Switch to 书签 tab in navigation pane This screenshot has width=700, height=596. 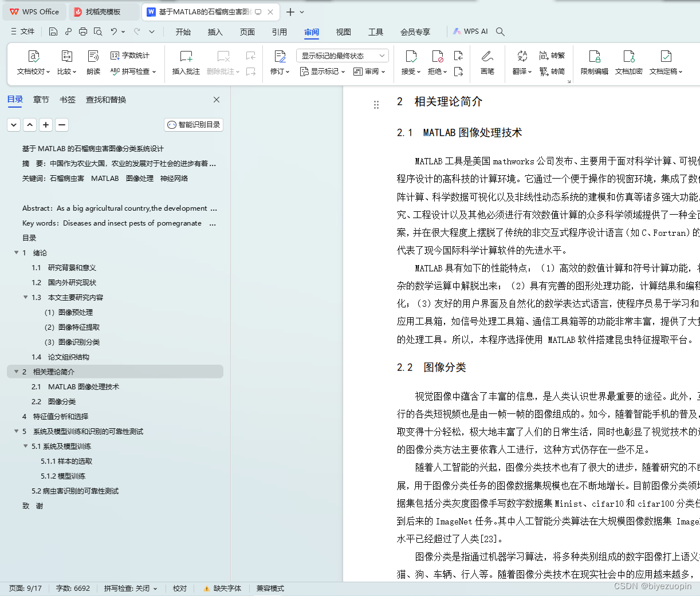(x=68, y=100)
